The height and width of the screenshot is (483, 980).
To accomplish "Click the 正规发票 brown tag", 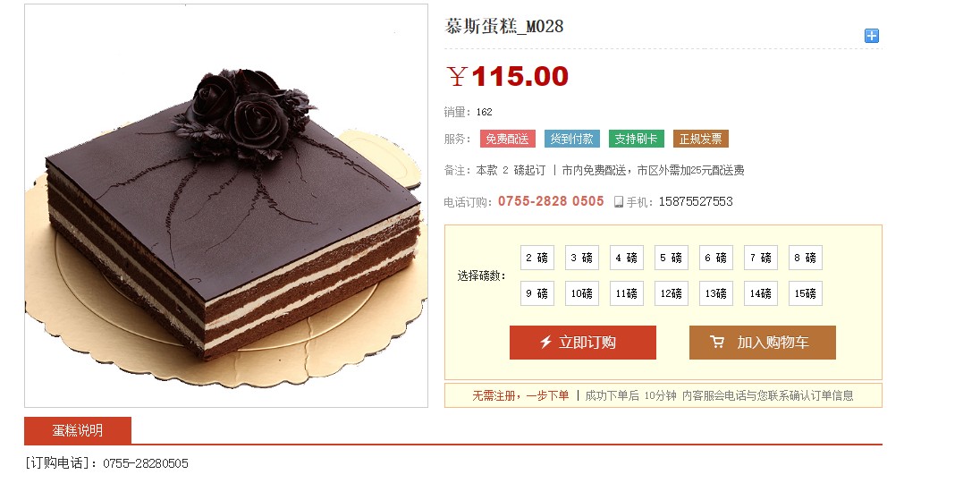I will [701, 139].
